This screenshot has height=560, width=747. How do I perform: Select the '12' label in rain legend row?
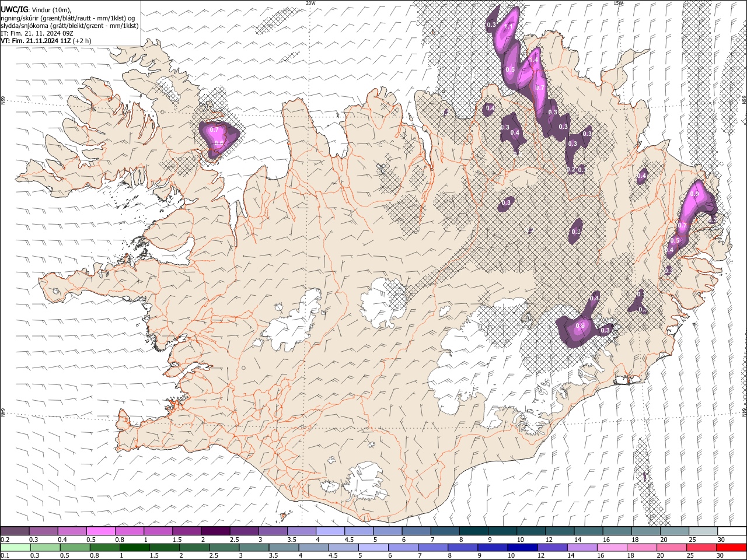pos(540,556)
